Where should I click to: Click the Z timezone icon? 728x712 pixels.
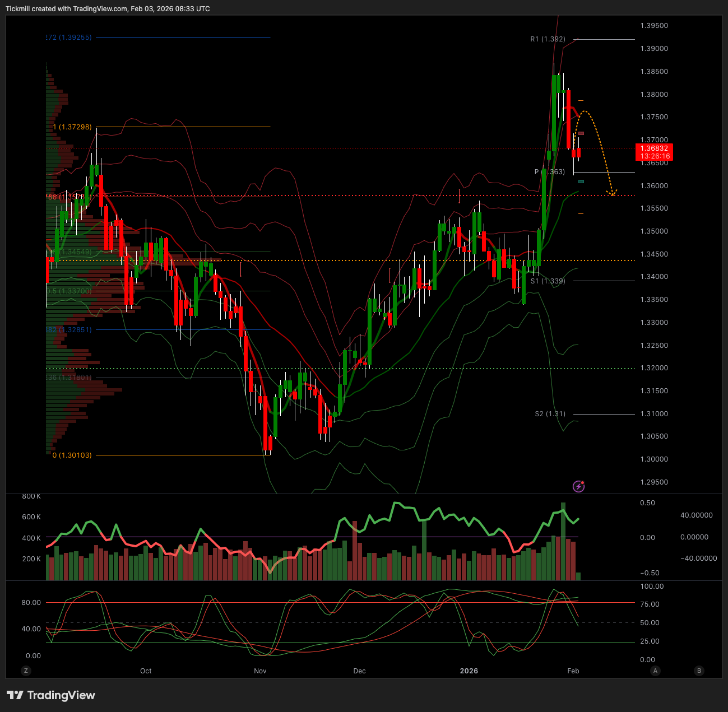pos(25,671)
